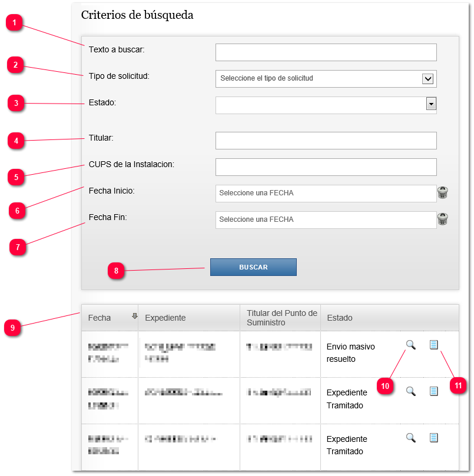Screen dimensions: 474x476
Task: Select the Envio masivo resuelto status text
Action: pos(350,353)
